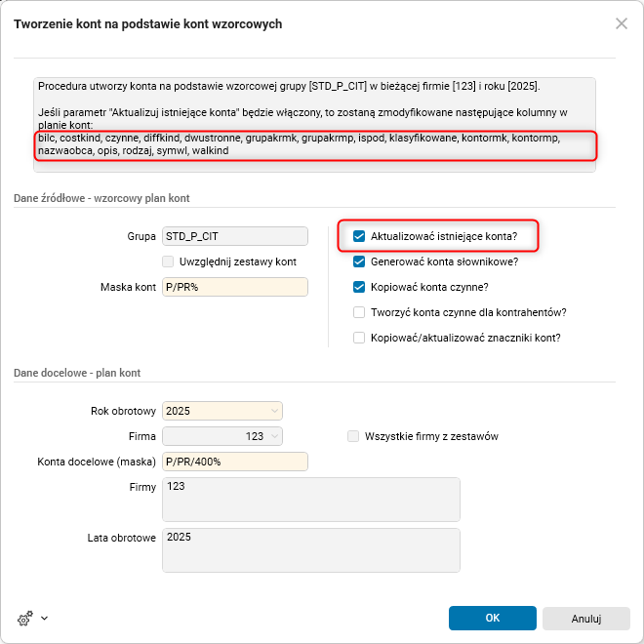The image size is (644, 644).
Task: Tick Uwzględnij zestawy kont checkbox
Action: pyautogui.click(x=169, y=262)
